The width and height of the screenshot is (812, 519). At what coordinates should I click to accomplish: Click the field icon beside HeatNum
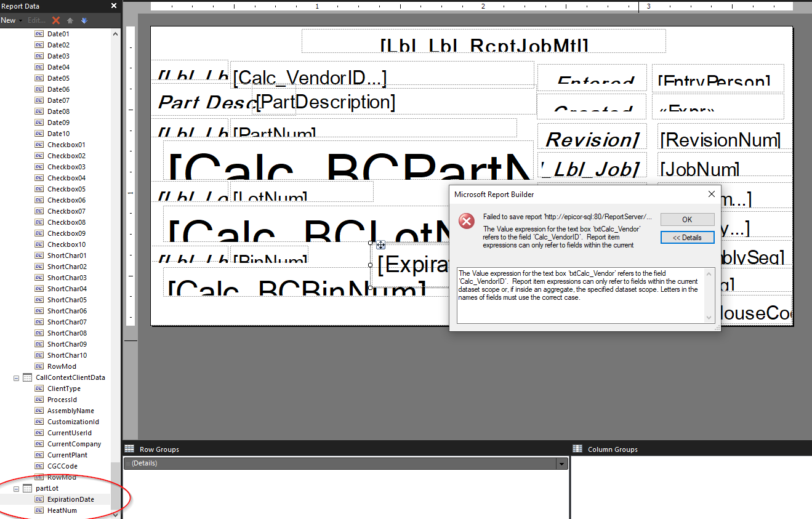39,510
